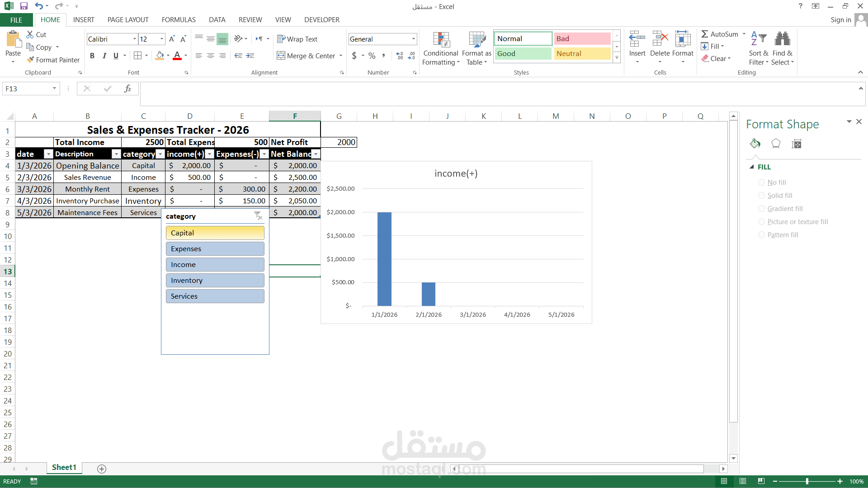Open the category column filter dropdown
Viewport: 868px width, 488px height.
point(160,154)
